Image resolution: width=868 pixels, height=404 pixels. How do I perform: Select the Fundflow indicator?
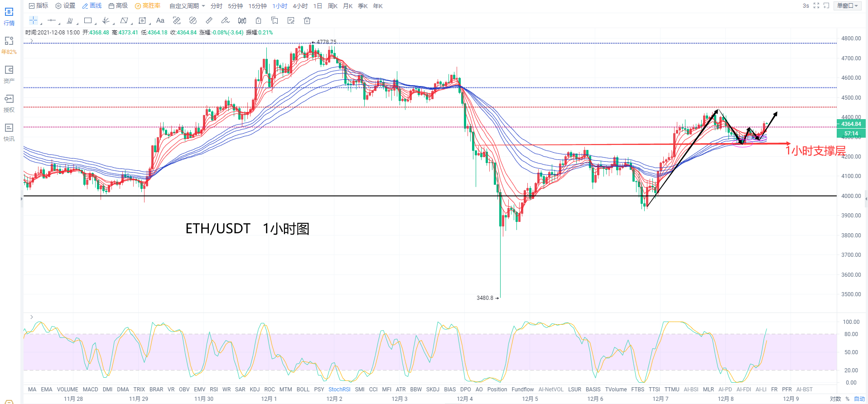(x=523, y=390)
